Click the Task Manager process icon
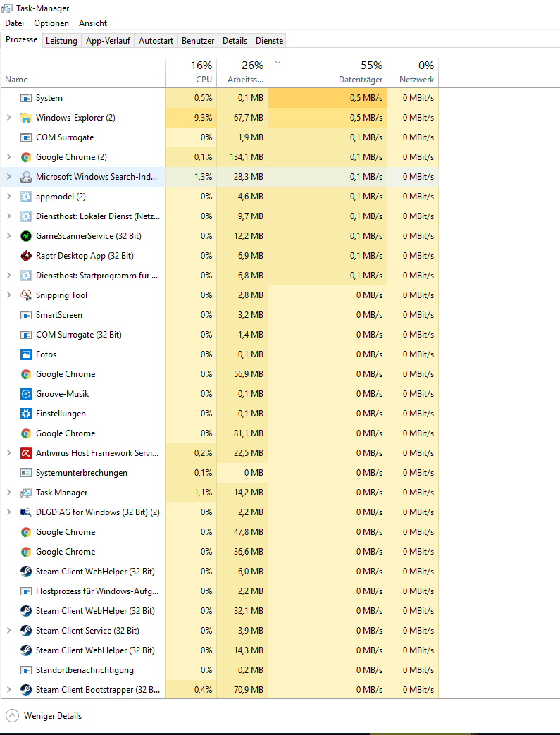Image resolution: width=560 pixels, height=735 pixels. (x=26, y=493)
